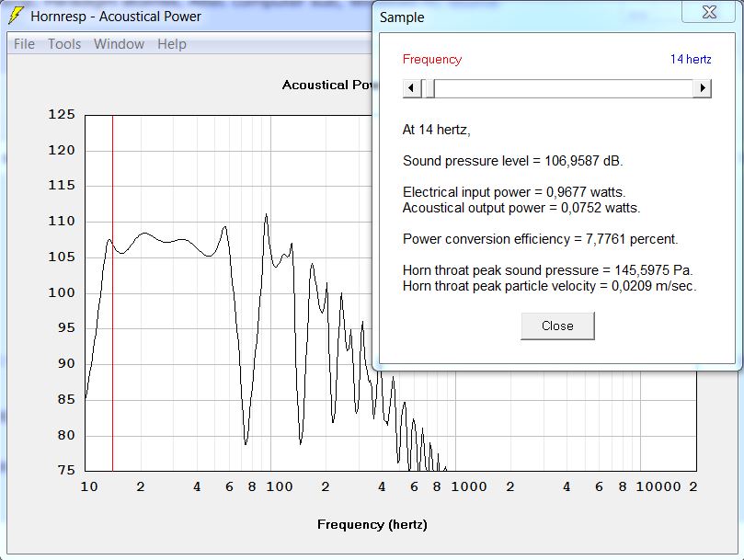Click the frequency slider right arrow
The width and height of the screenshot is (744, 560).
tap(703, 88)
